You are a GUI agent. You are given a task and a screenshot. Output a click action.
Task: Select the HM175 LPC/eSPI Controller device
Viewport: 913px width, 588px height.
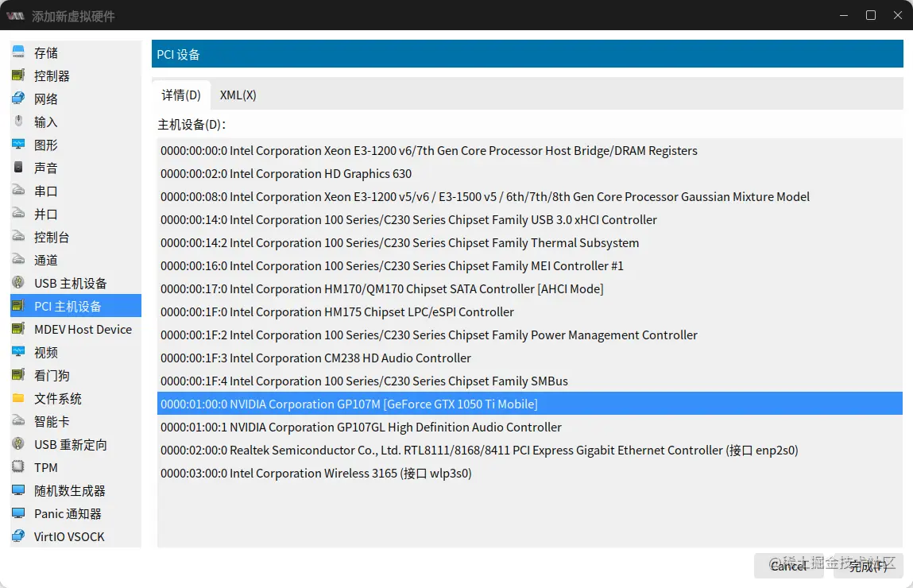coord(530,312)
